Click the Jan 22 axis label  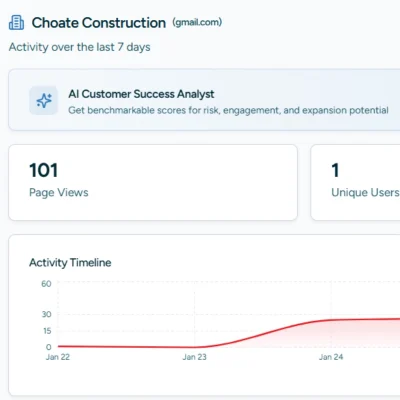click(58, 357)
